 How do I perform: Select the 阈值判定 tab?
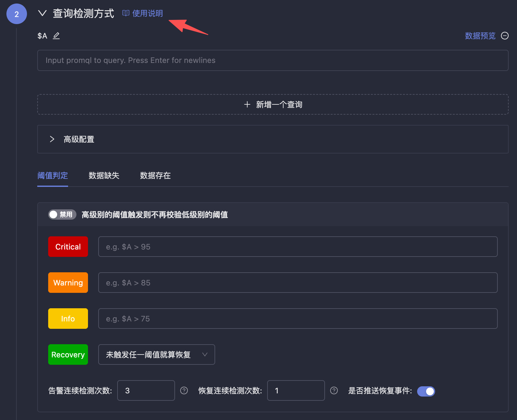[53, 176]
